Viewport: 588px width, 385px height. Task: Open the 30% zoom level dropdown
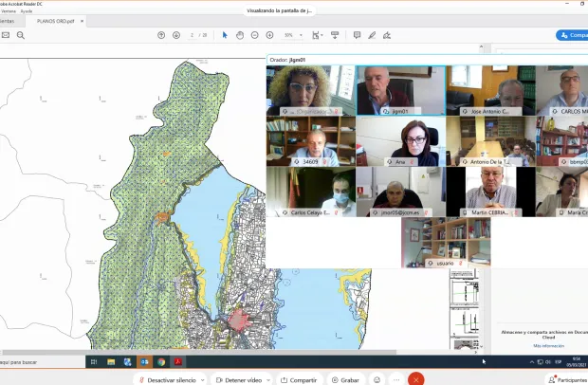point(292,35)
